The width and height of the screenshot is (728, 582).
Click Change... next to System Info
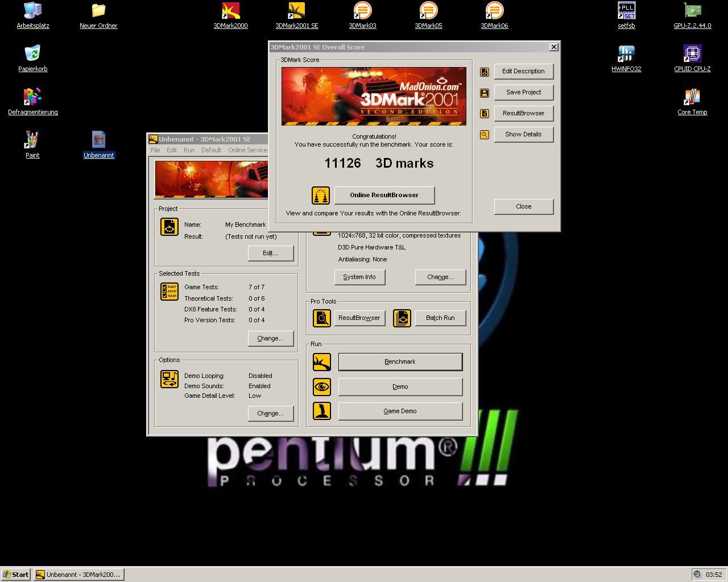point(440,277)
